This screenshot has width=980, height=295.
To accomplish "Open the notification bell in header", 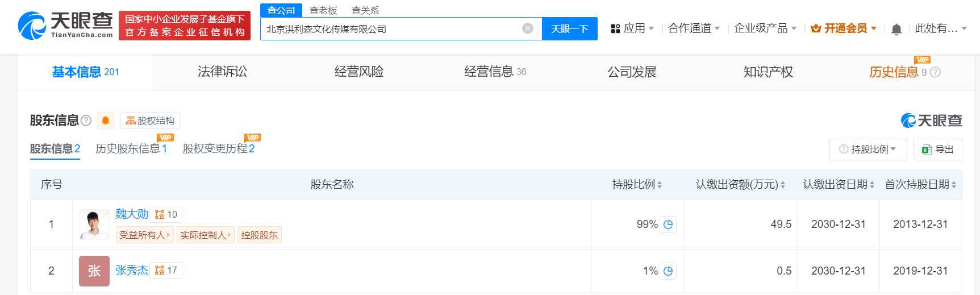I will click(896, 29).
